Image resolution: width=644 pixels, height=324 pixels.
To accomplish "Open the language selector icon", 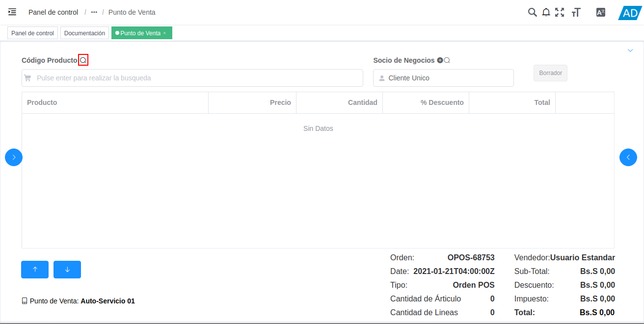I will [x=601, y=13].
